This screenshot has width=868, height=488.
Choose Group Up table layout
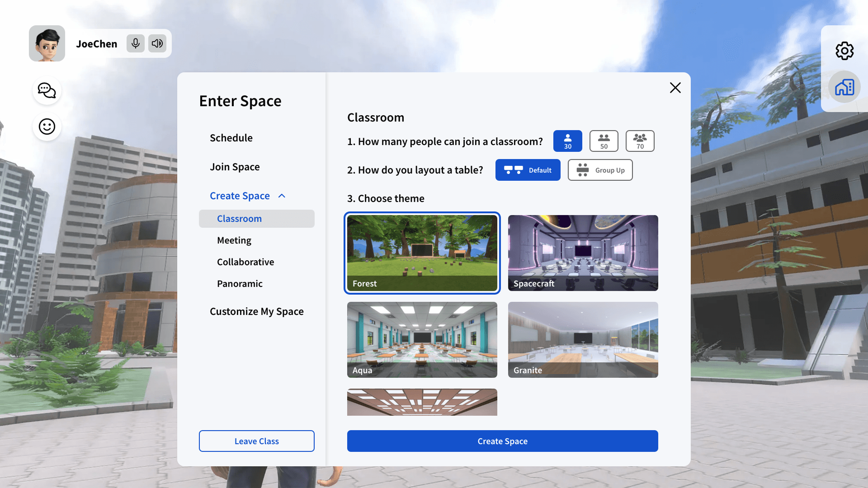pos(600,170)
